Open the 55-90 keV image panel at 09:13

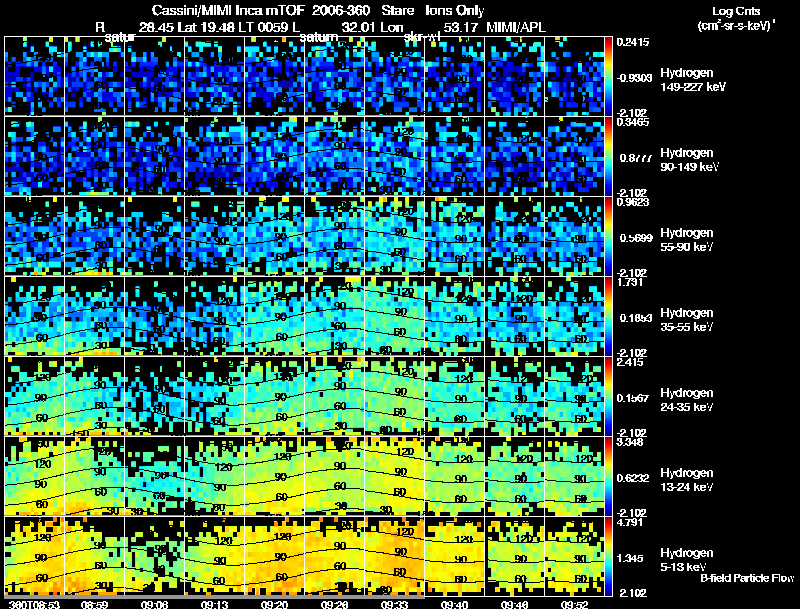pyautogui.click(x=214, y=236)
